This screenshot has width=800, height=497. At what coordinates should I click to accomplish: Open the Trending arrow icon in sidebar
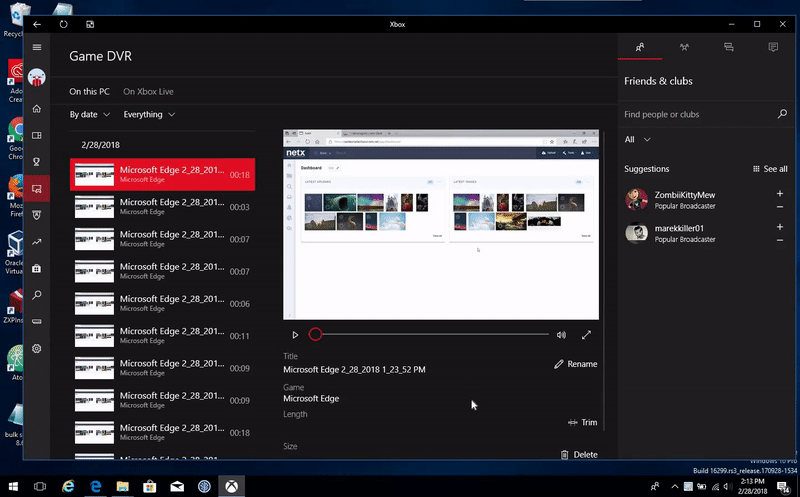point(37,242)
